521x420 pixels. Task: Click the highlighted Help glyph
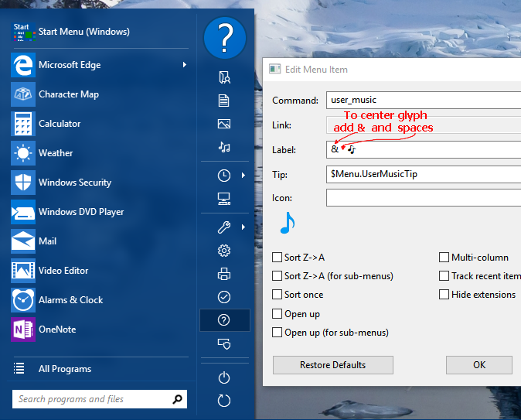click(224, 320)
